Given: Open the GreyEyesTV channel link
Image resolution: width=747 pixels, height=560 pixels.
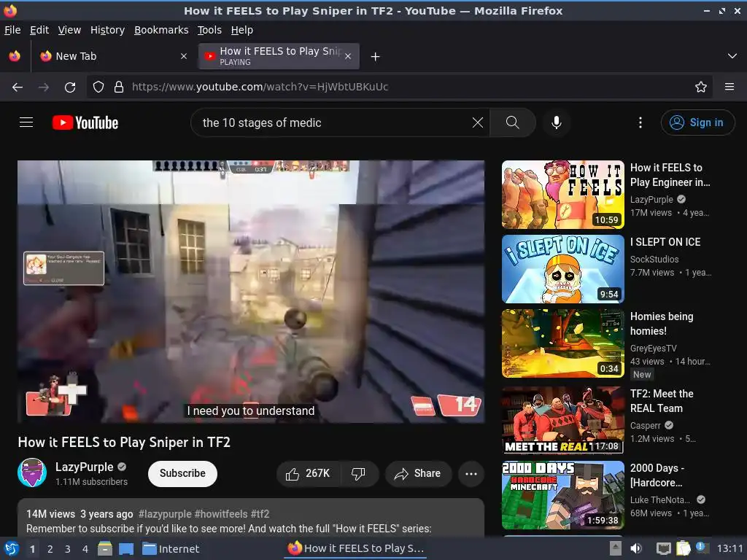Looking at the screenshot, I should (x=653, y=349).
